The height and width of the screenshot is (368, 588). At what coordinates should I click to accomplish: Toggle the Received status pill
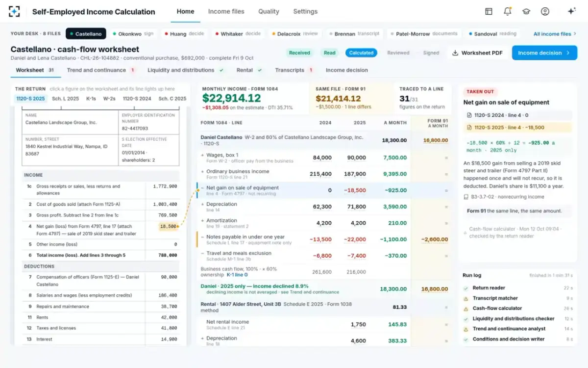pyautogui.click(x=299, y=53)
